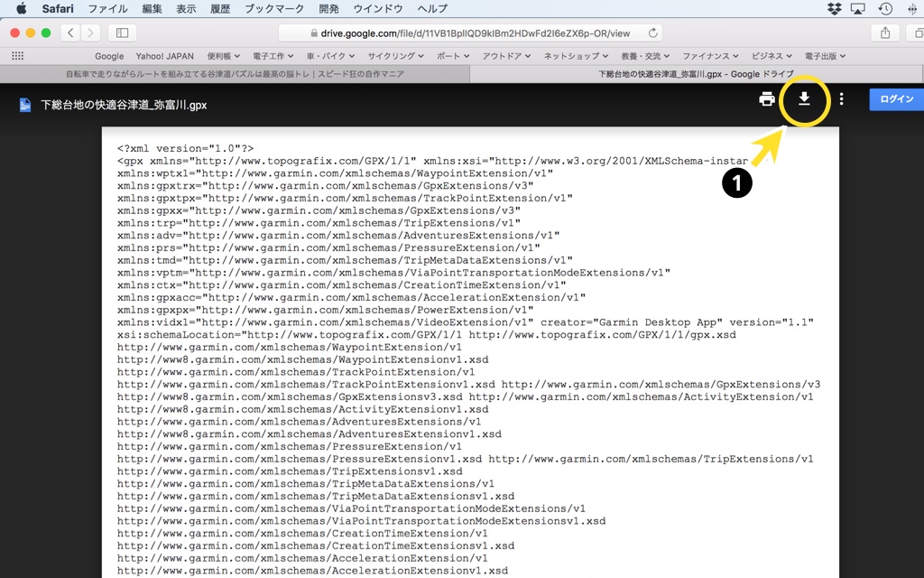Click the reload page icon in address bar
This screenshot has height=578, width=924.
[652, 33]
